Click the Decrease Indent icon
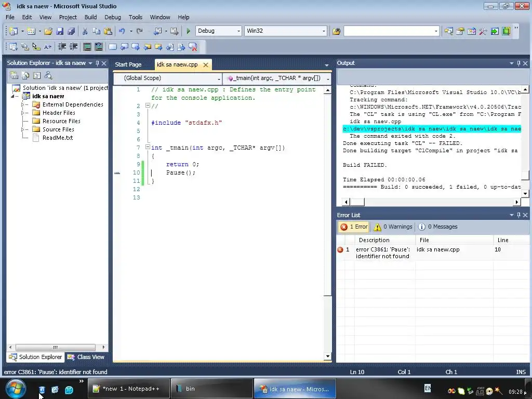Viewport: 532px width, 399px height. [62, 47]
